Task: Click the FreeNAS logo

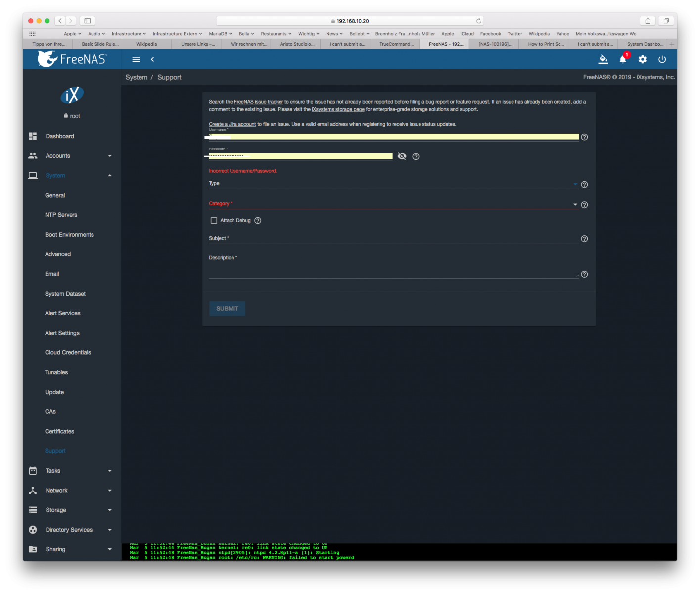Action: click(72, 59)
